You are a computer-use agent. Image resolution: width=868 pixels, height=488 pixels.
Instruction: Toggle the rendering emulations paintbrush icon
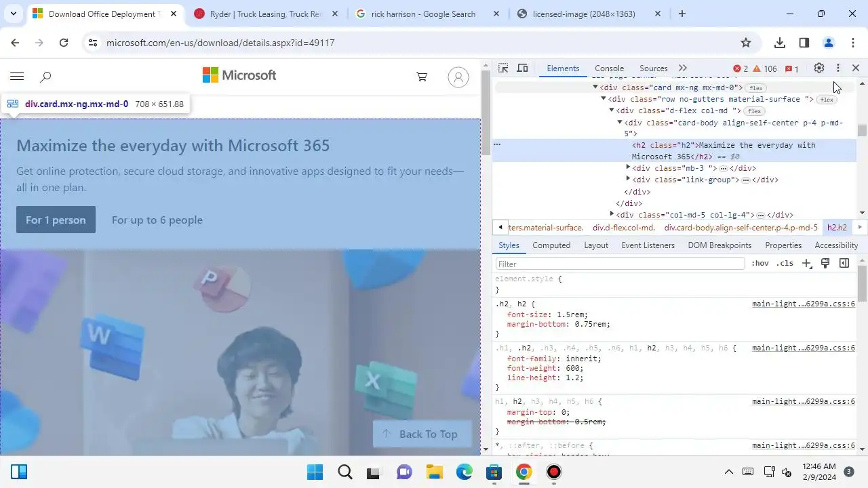tap(825, 264)
